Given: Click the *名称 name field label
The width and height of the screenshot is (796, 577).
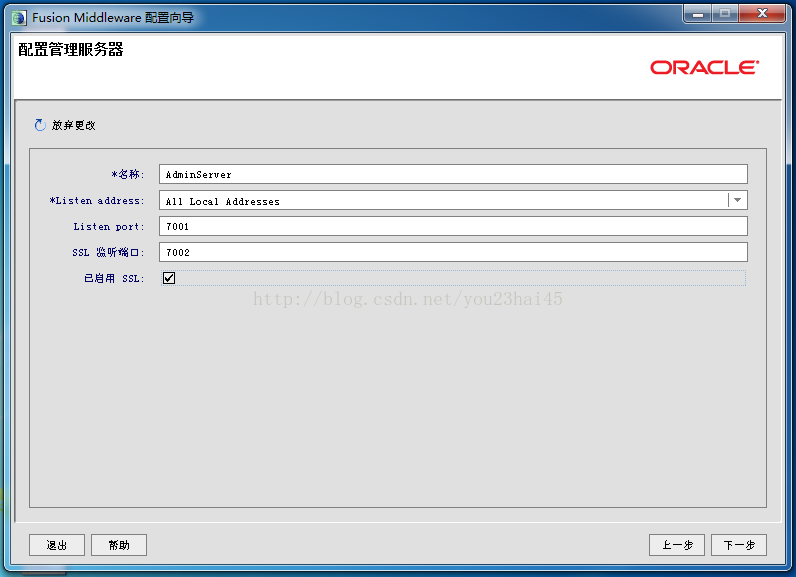Looking at the screenshot, I should (128, 175).
